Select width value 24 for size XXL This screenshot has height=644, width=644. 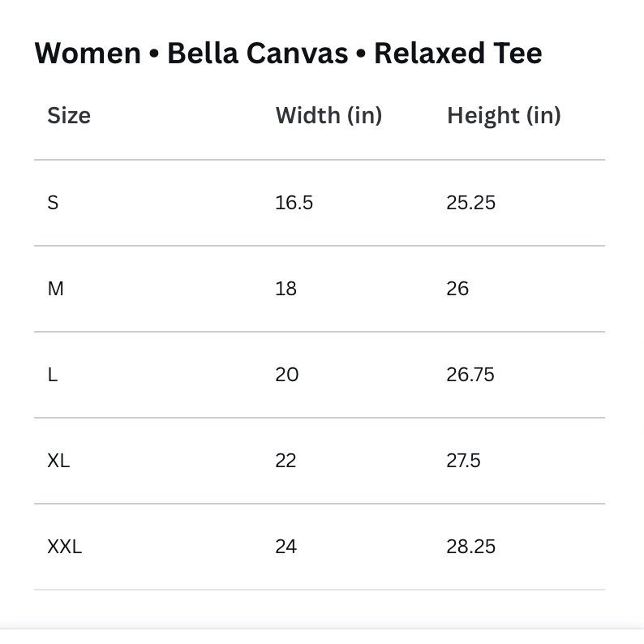pyautogui.click(x=286, y=547)
